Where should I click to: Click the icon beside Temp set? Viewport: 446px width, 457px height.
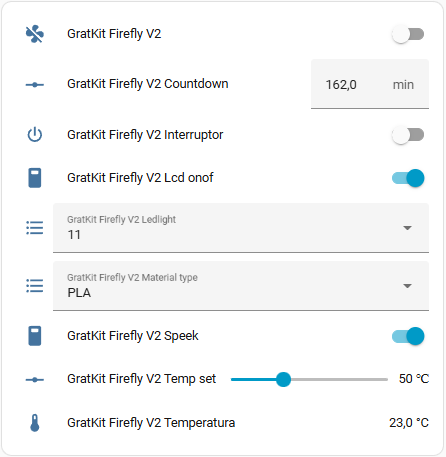click(x=35, y=379)
